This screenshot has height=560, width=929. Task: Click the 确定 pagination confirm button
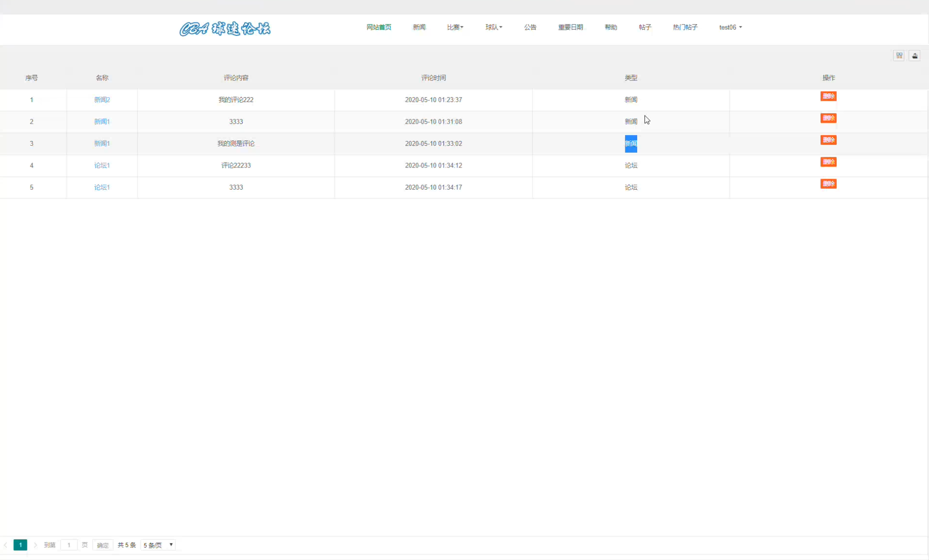tap(103, 545)
